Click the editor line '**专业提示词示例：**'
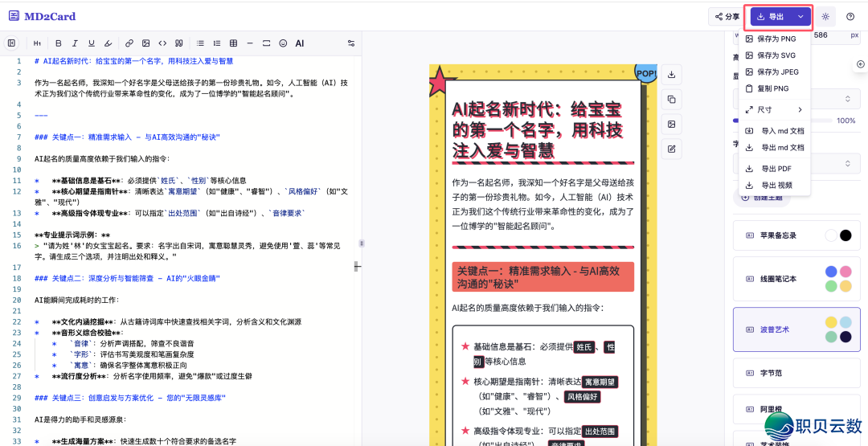This screenshot has height=446, width=868. tap(72, 235)
